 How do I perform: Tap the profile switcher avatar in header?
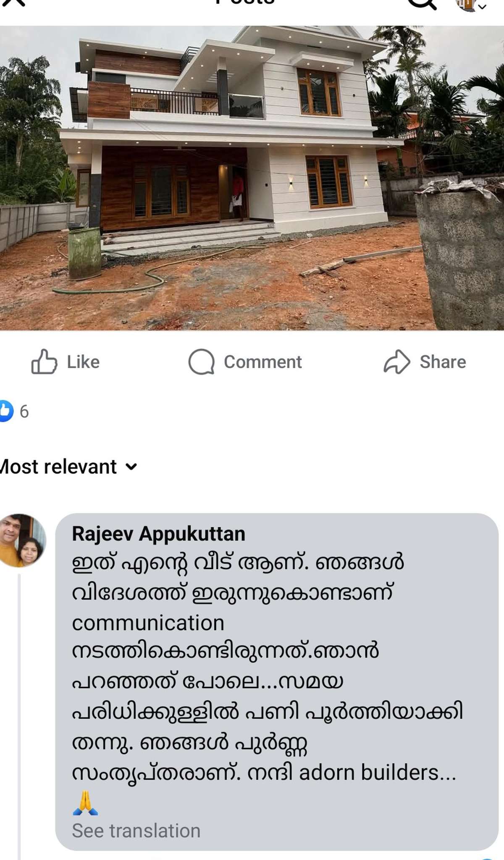(467, 4)
